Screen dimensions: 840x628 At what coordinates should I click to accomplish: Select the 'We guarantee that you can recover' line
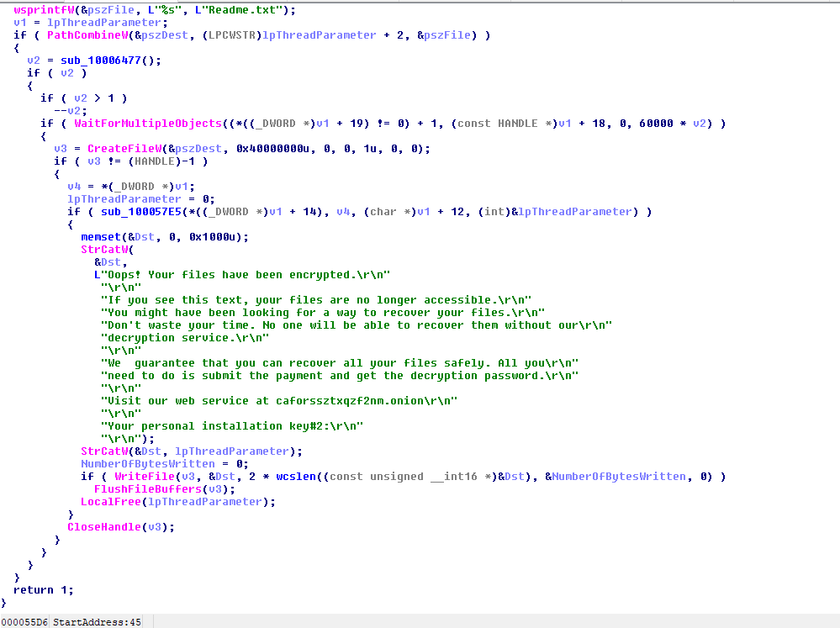coord(340,363)
